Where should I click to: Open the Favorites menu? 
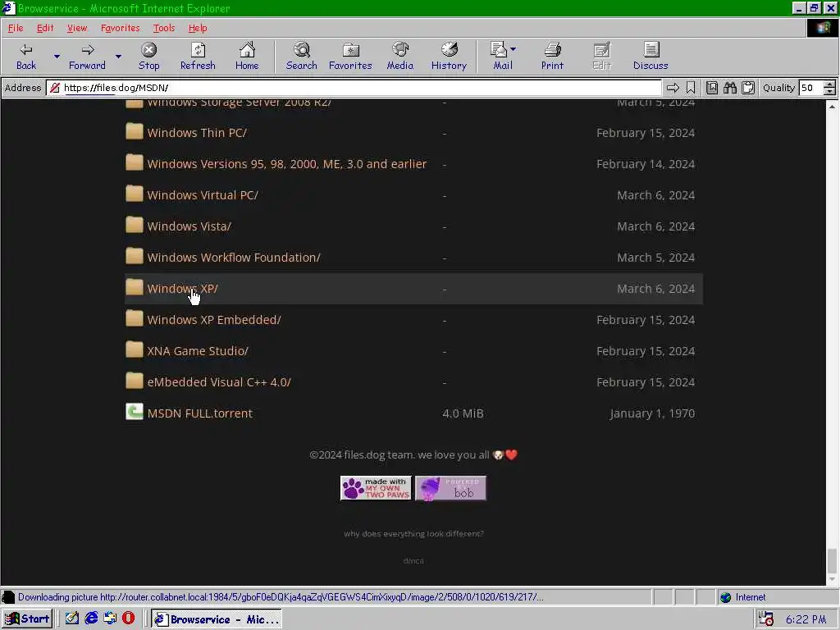(120, 28)
